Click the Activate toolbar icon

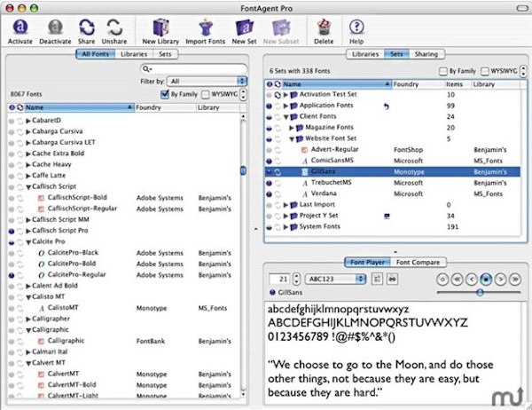(x=19, y=28)
